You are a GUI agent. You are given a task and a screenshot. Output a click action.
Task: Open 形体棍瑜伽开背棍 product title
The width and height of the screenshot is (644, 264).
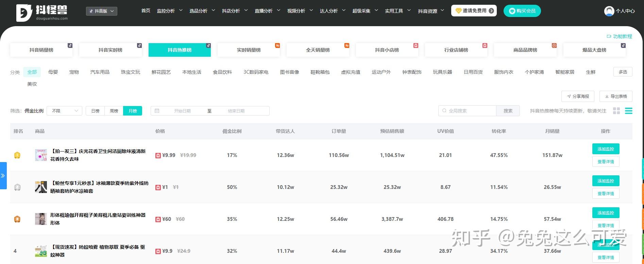98,219
